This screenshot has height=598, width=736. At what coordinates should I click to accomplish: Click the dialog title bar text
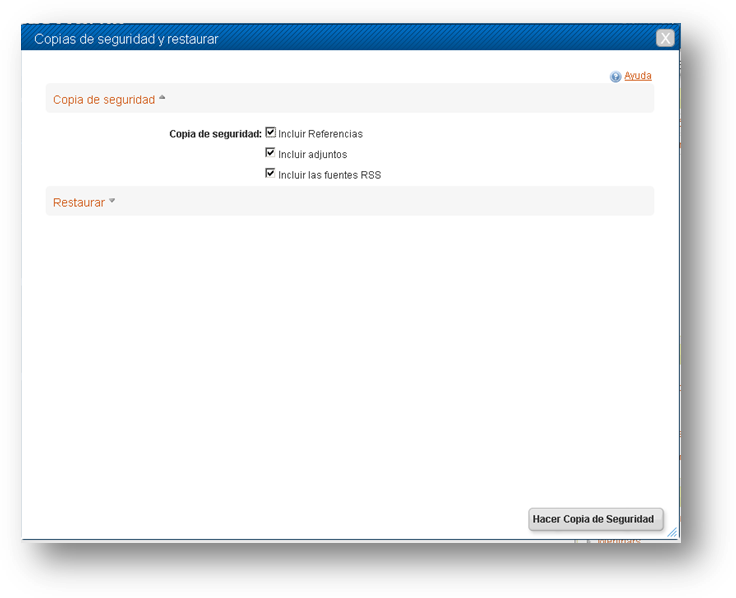click(126, 39)
